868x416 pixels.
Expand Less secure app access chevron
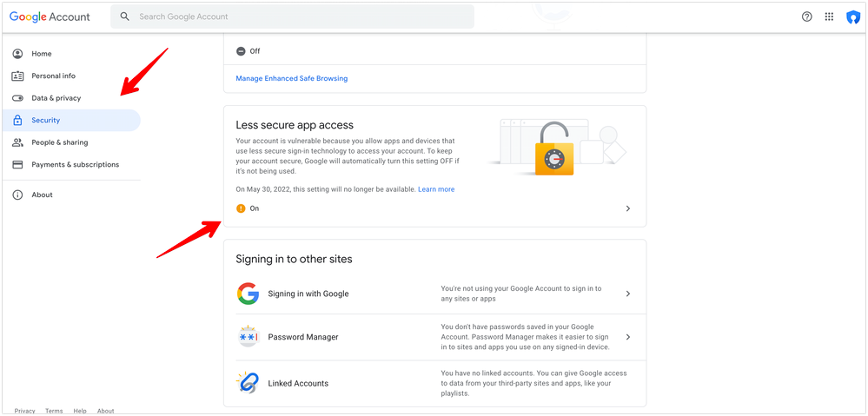pos(627,208)
